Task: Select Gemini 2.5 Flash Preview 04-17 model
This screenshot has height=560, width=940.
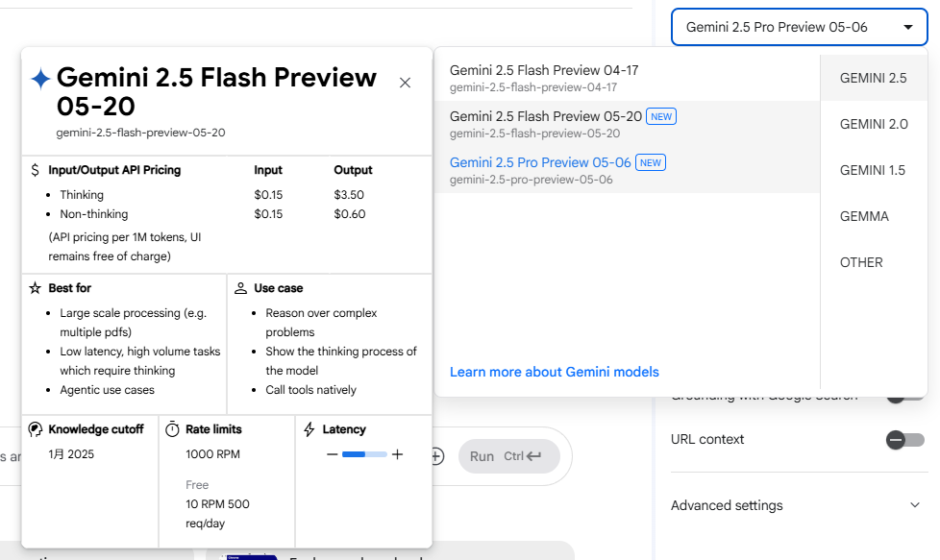Action: pyautogui.click(x=544, y=78)
